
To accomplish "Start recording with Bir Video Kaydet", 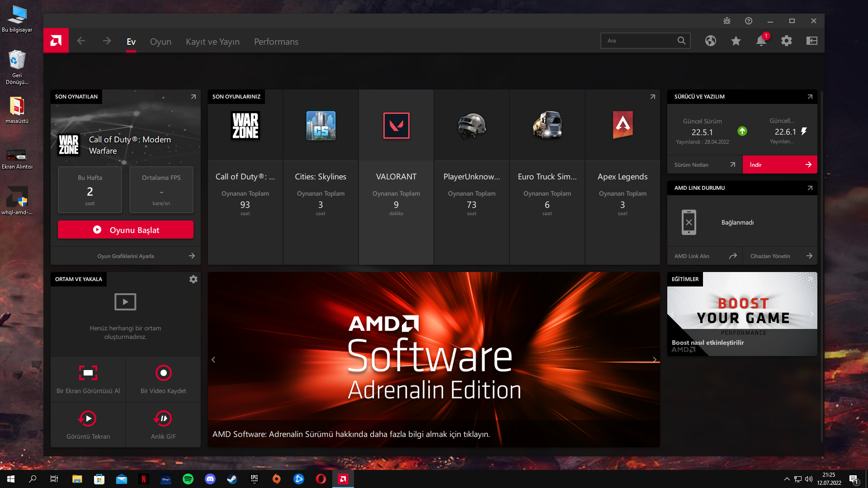I will coord(163,379).
